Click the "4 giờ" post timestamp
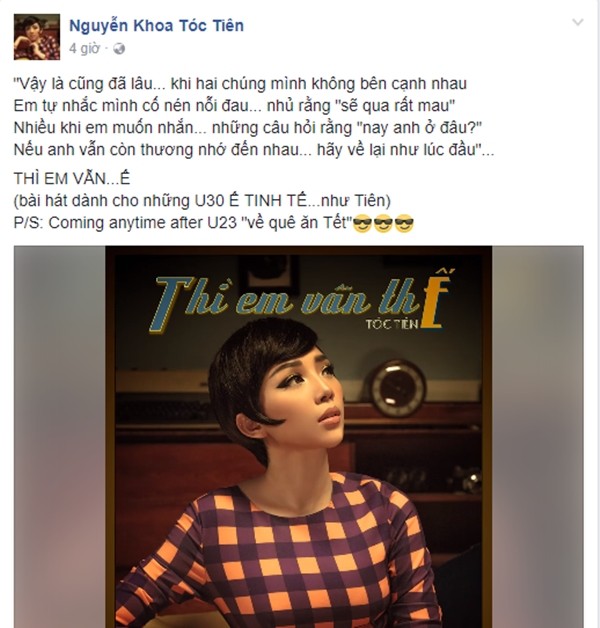This screenshot has width=600, height=628. [84, 48]
